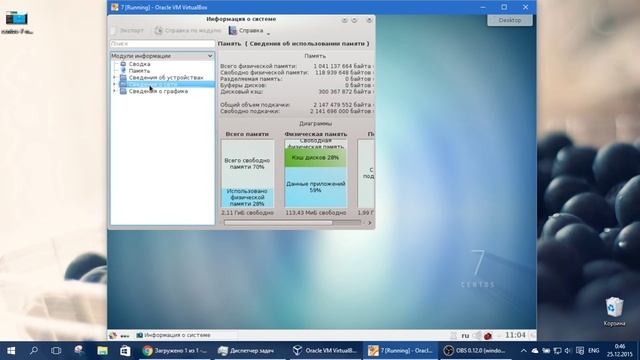Focus the Поиск search field
Image resolution: width=640 pixels, height=360 pixels.
162,44
